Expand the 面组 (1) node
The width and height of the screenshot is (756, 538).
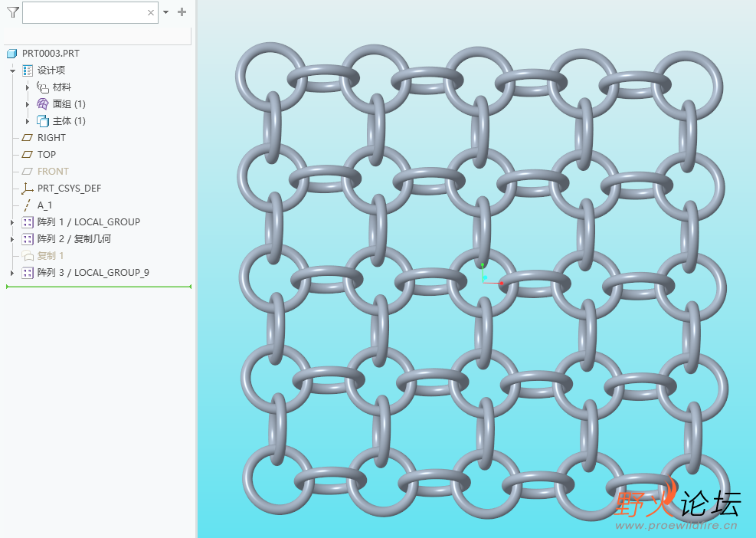point(28,104)
